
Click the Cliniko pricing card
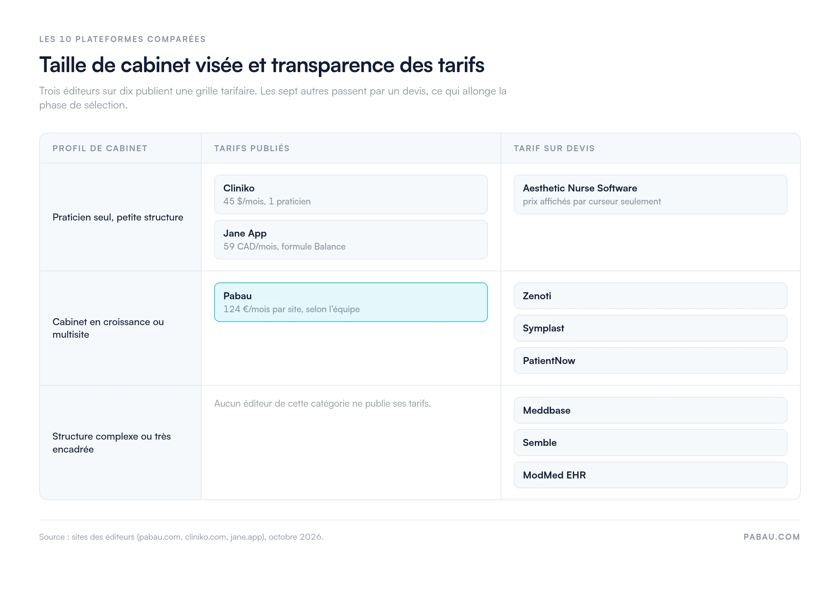coord(351,194)
